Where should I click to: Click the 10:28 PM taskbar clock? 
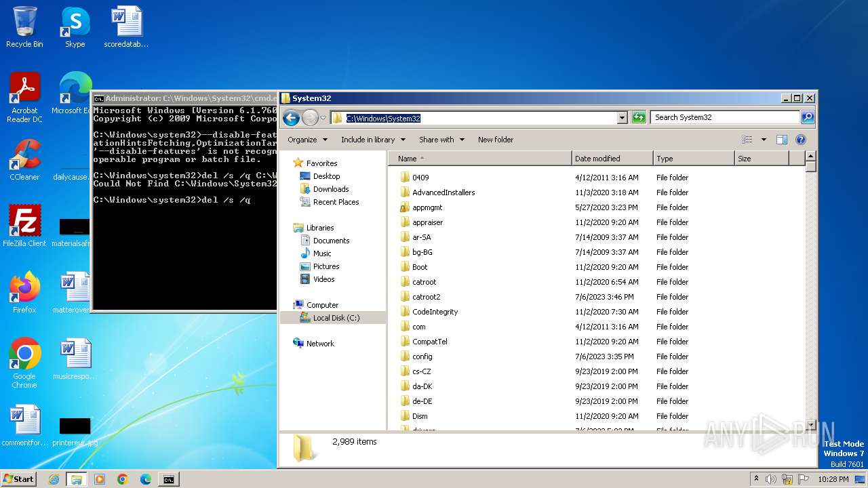point(833,479)
